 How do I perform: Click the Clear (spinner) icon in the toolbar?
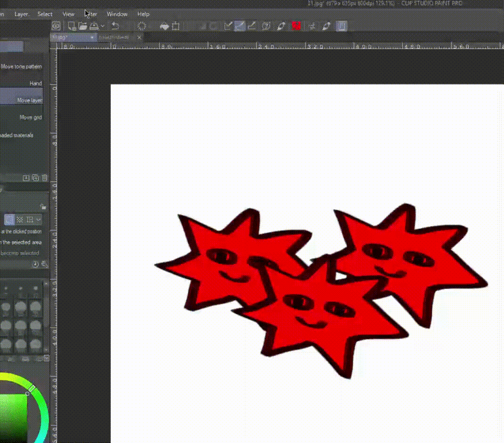(142, 26)
